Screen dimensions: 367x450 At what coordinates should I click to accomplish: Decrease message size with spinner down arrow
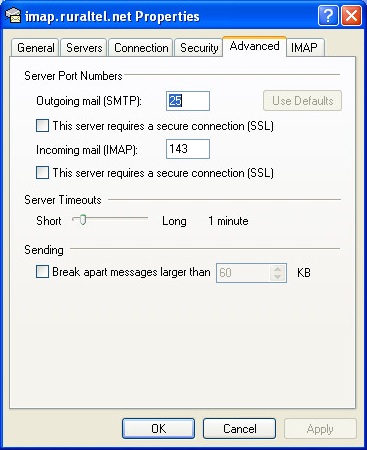click(x=277, y=277)
